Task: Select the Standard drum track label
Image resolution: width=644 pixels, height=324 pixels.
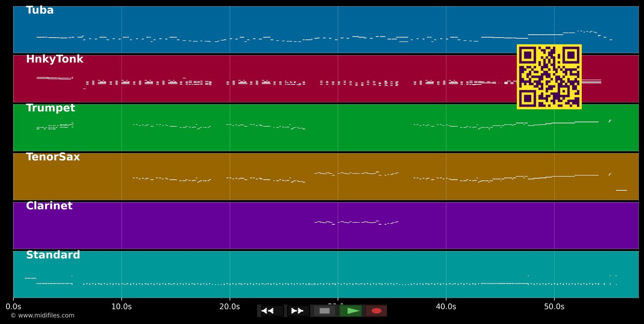Action: (53, 256)
